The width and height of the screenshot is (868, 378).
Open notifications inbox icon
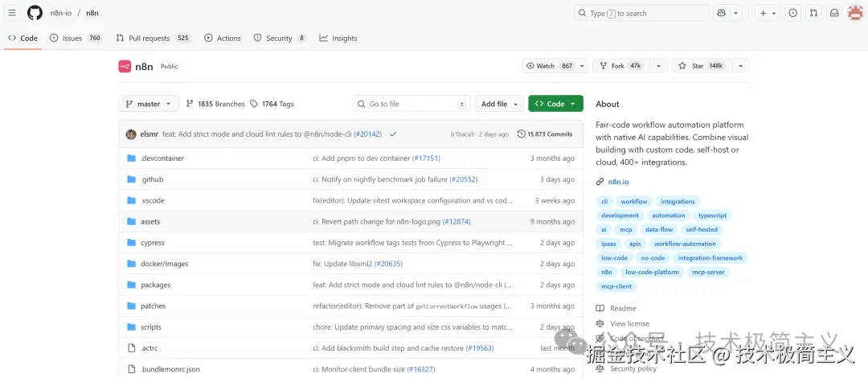[x=834, y=13]
